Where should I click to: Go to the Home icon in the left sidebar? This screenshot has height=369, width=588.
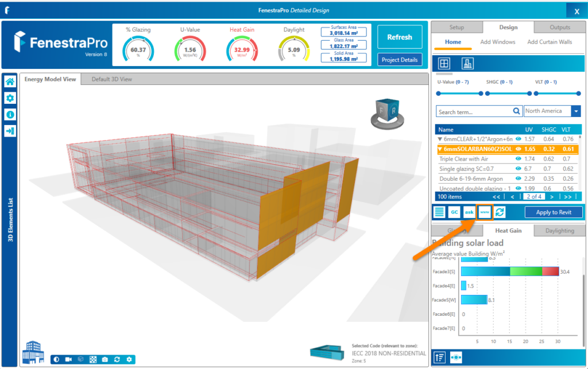(x=10, y=81)
